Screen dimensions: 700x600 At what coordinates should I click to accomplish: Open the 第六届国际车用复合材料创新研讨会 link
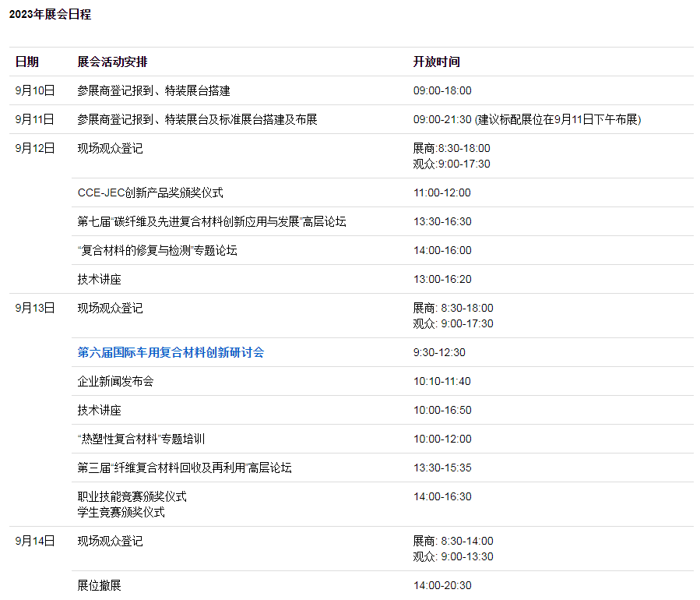171,352
